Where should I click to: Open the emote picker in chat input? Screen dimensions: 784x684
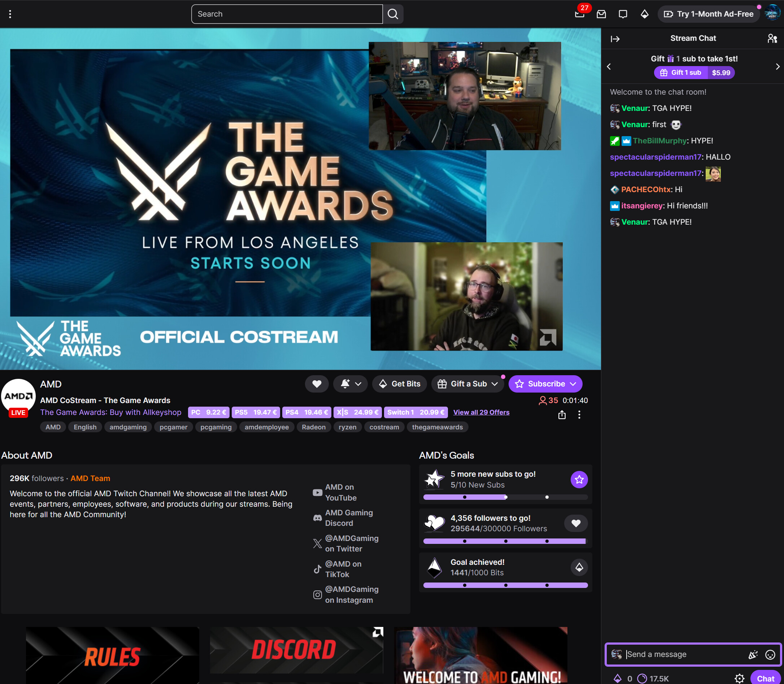(x=770, y=655)
